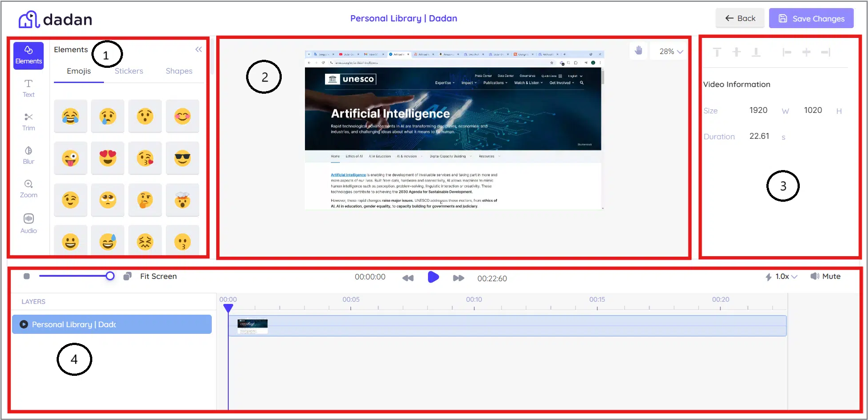Collapse the Elements panel with the double-chevron
This screenshot has width=868, height=420.
[x=199, y=49]
